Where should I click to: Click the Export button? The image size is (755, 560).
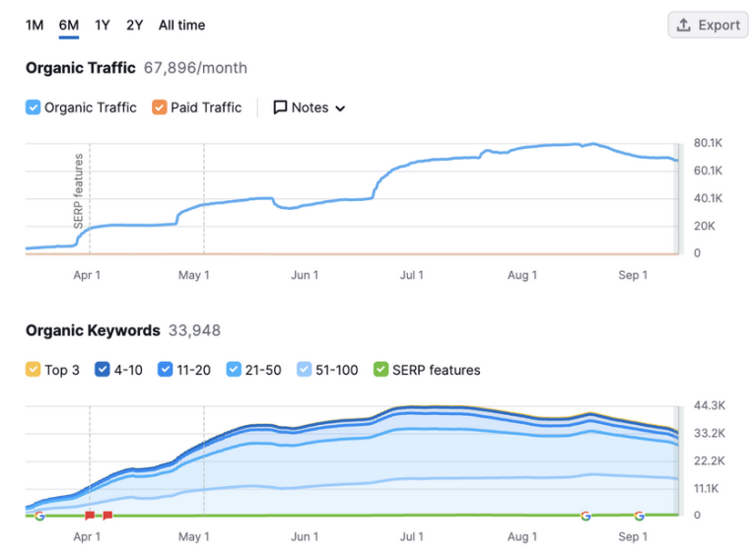[708, 26]
